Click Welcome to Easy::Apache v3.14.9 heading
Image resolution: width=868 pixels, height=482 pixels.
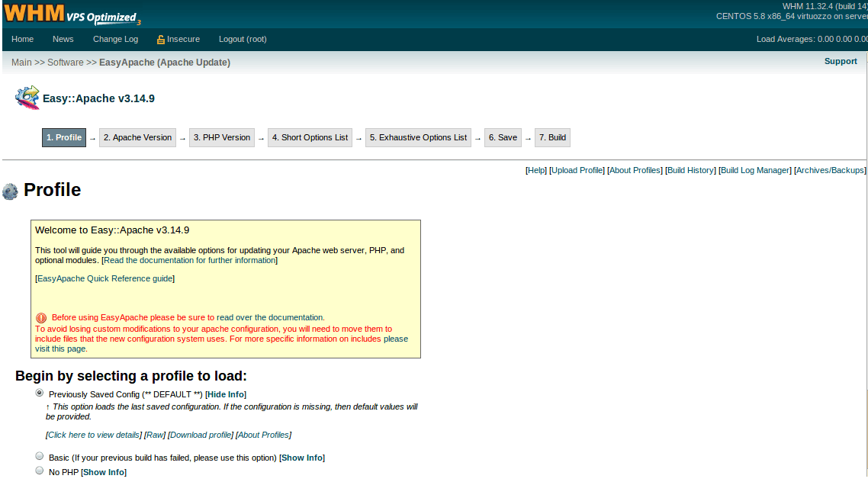tap(112, 230)
